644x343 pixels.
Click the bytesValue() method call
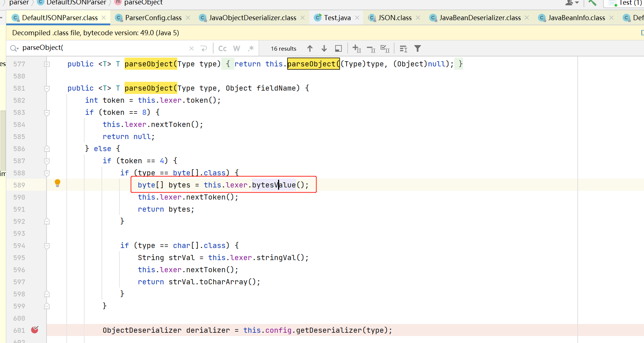pyautogui.click(x=280, y=185)
